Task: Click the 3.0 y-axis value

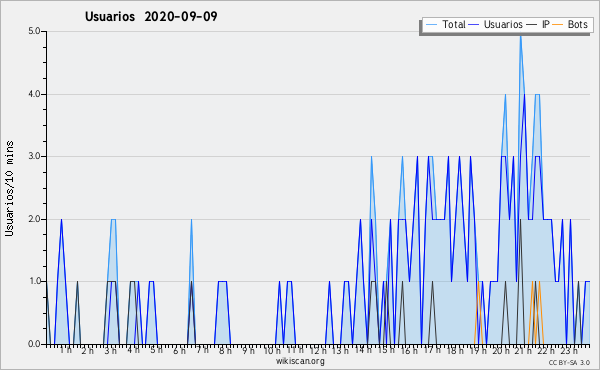Action: [34, 156]
